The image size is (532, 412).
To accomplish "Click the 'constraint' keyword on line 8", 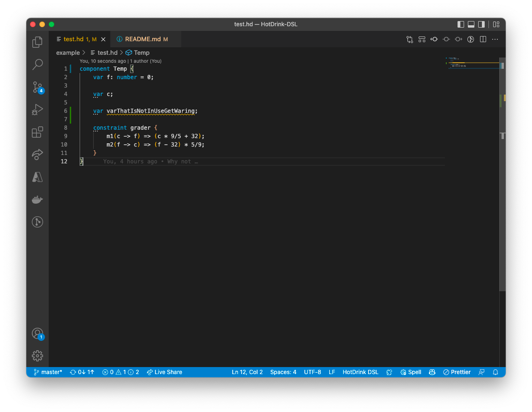I will coord(110,127).
